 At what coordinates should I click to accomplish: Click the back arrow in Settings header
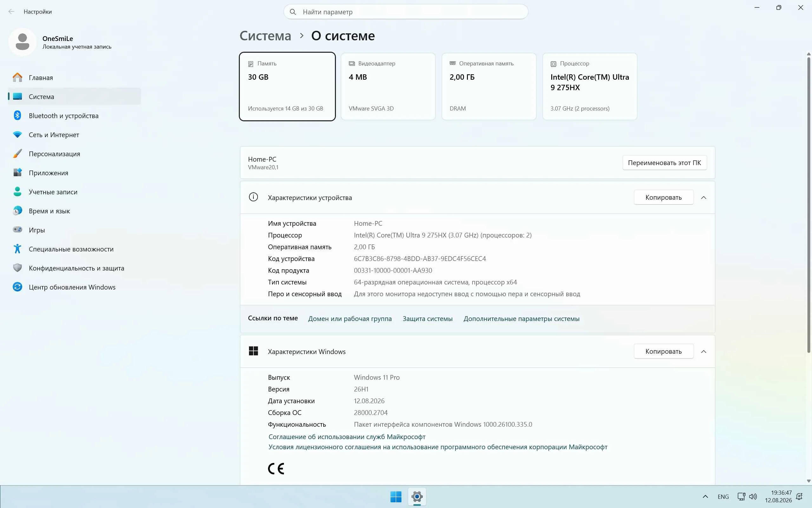click(x=11, y=12)
